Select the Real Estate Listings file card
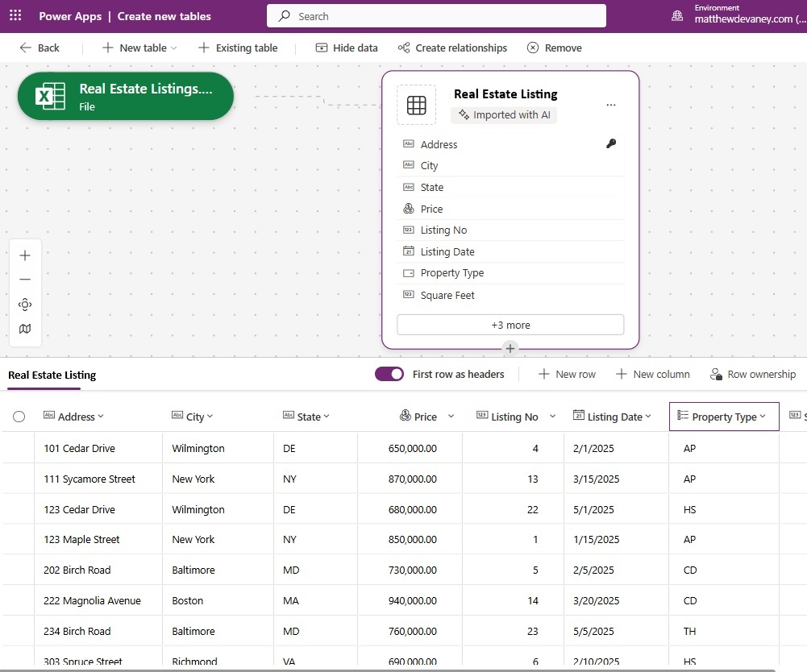The height and width of the screenshot is (672, 807). pyautogui.click(x=126, y=96)
